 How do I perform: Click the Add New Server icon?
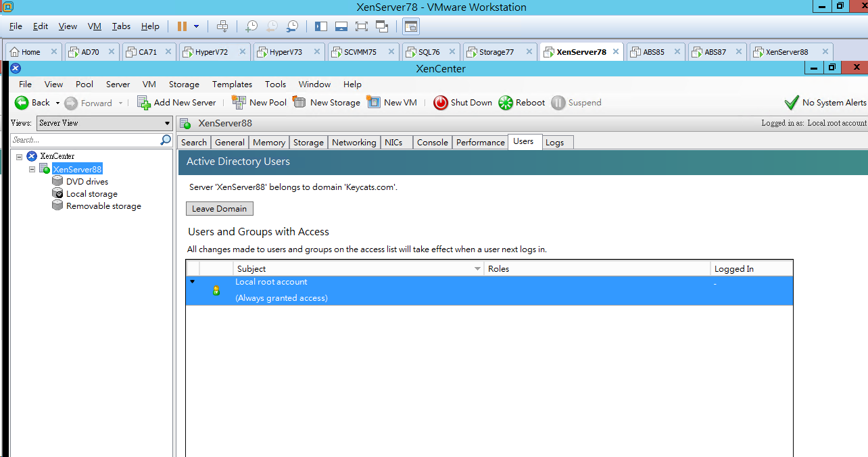143,103
